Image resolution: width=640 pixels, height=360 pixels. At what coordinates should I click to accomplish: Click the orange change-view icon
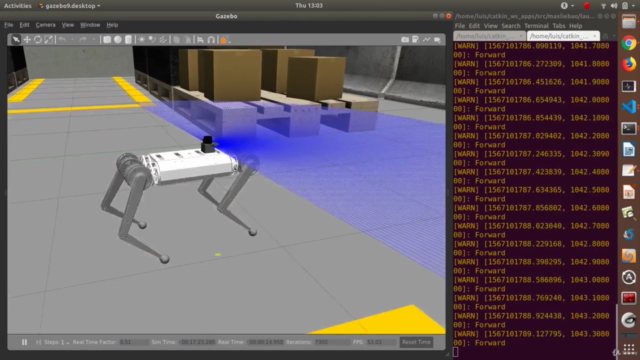click(224, 40)
